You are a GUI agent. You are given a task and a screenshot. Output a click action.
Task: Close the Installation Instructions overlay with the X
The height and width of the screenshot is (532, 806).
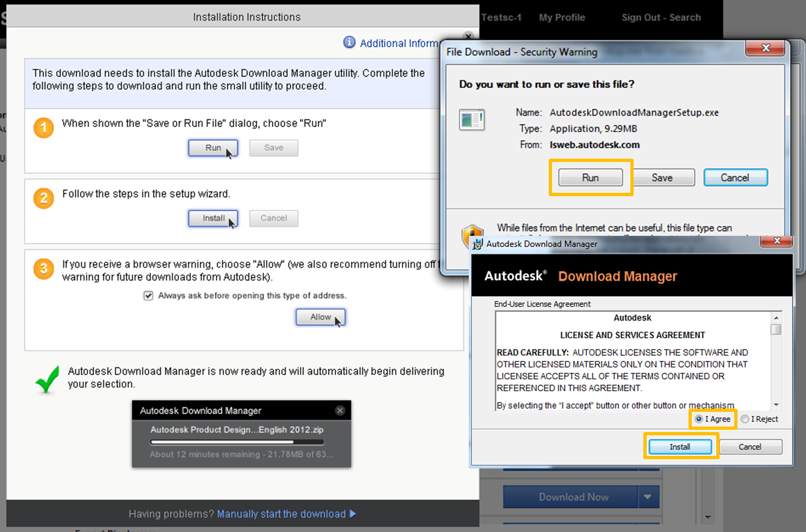pyautogui.click(x=468, y=36)
